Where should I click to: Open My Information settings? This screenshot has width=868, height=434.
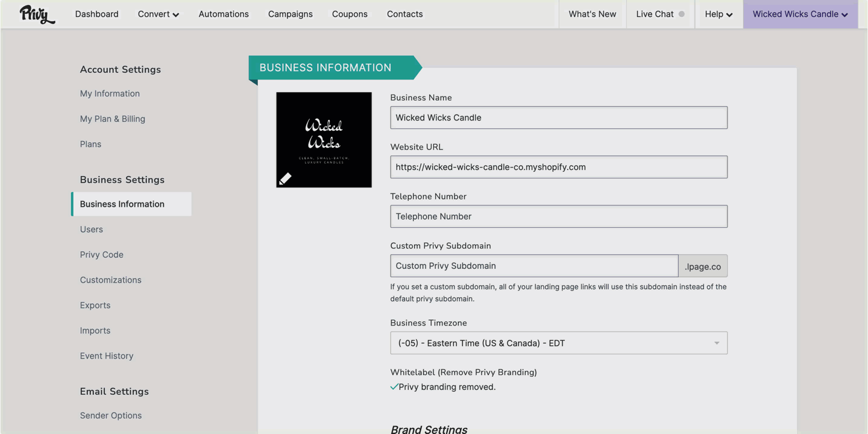(110, 93)
